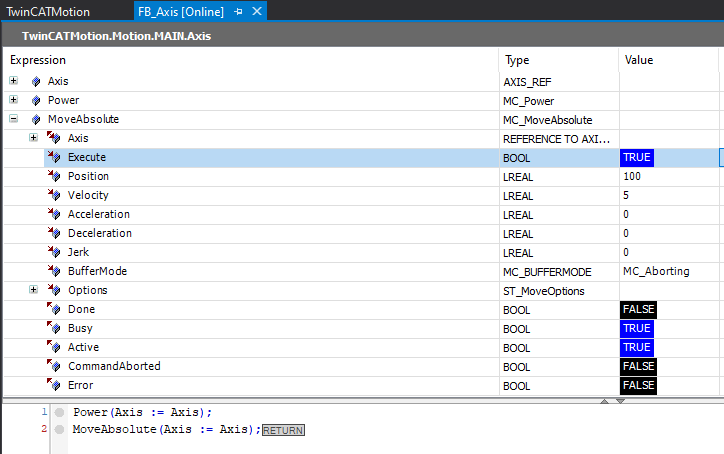
Task: Expand the Axis reference under MoveAbsolute
Action: tap(33, 137)
